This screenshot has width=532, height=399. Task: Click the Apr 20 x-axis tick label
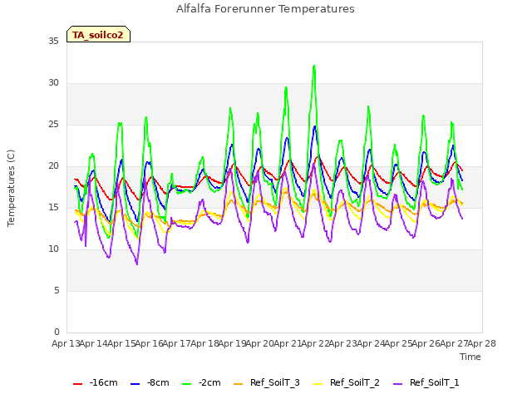tap(259, 343)
